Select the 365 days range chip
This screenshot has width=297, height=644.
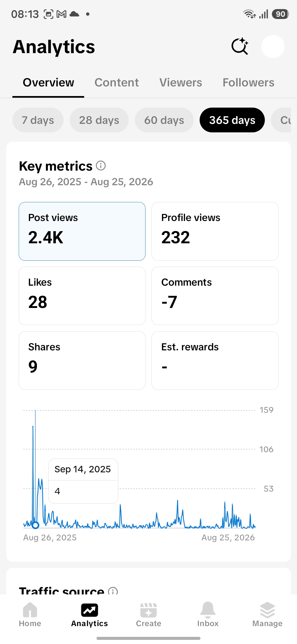click(x=232, y=120)
